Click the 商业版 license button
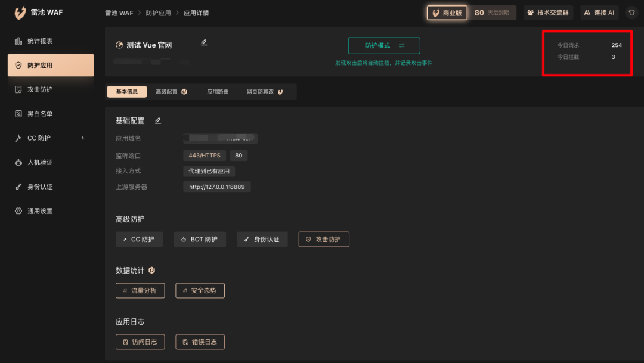This screenshot has width=644, height=363. 447,13
